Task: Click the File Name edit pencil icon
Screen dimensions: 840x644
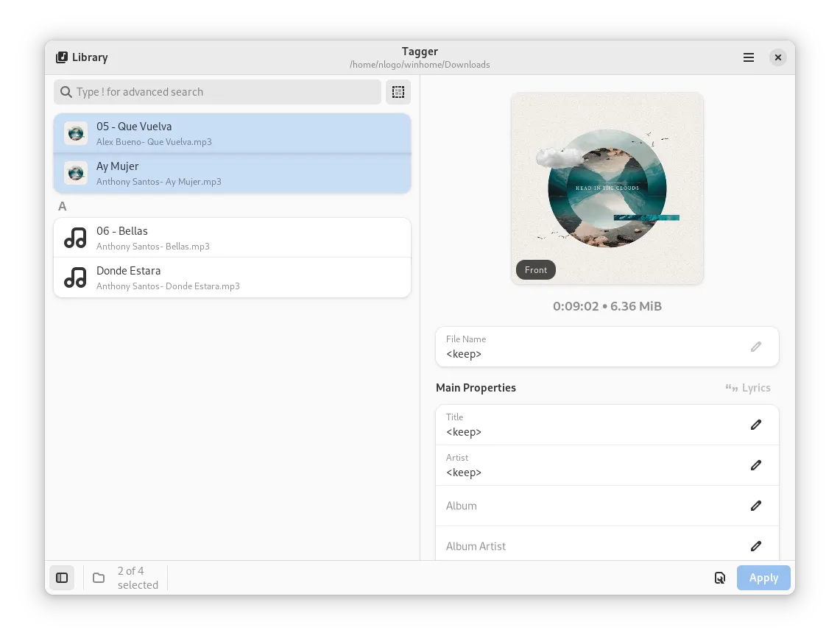Action: [755, 347]
